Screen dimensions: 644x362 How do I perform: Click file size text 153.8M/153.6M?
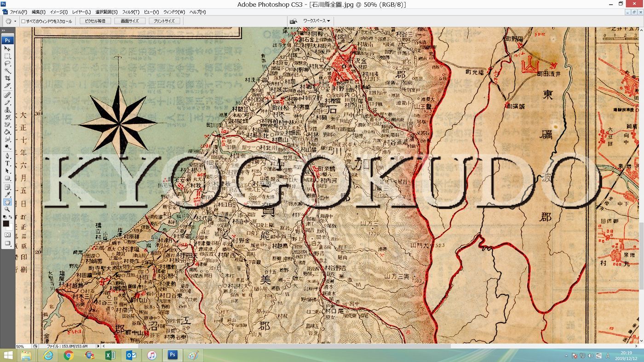point(67,346)
